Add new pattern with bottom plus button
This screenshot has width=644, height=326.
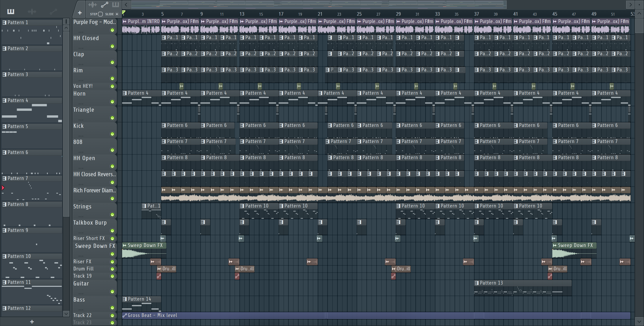(32, 322)
